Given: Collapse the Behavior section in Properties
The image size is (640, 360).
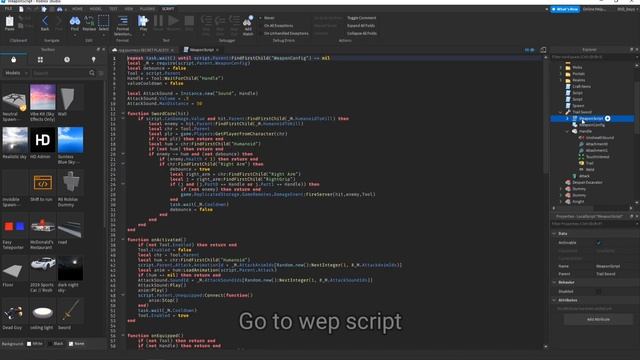Looking at the screenshot, I should [554, 282].
